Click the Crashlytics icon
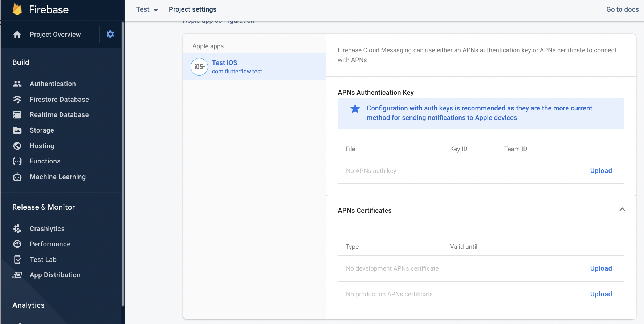Viewport: 644px width, 324px height. [17, 229]
